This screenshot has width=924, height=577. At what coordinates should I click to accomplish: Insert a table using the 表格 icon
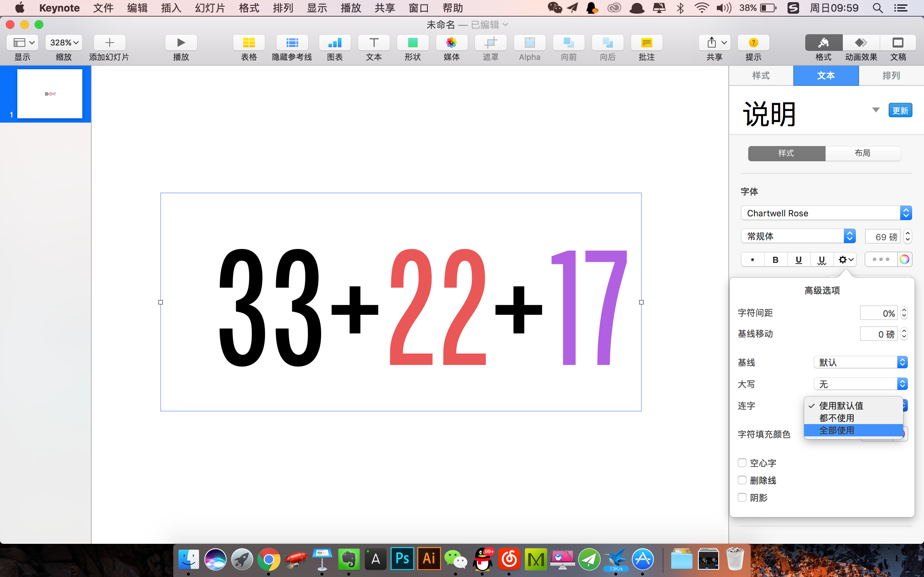click(249, 43)
